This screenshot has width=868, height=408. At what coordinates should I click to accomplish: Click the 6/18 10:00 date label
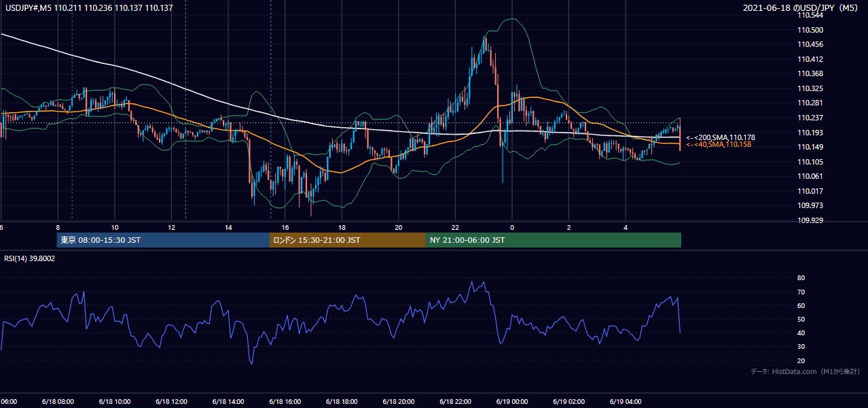(x=114, y=402)
